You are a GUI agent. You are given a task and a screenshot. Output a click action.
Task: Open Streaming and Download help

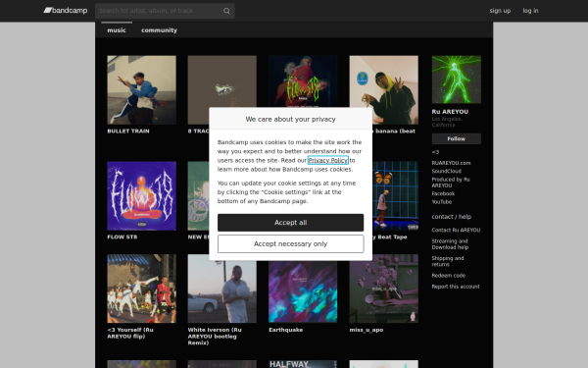tap(450, 244)
